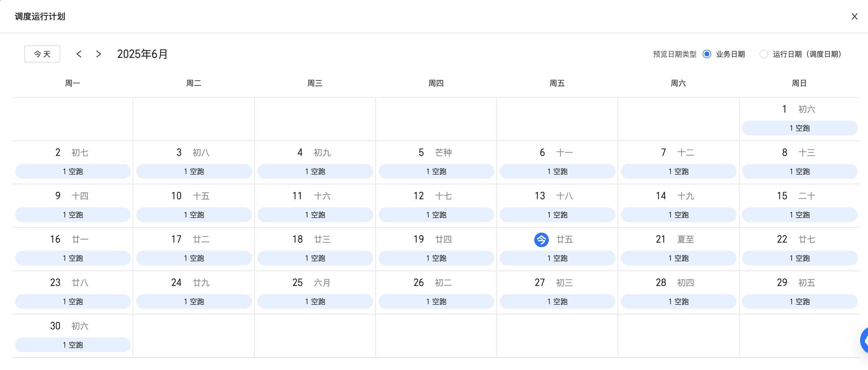Select the June 10 十五 date number

click(x=176, y=196)
